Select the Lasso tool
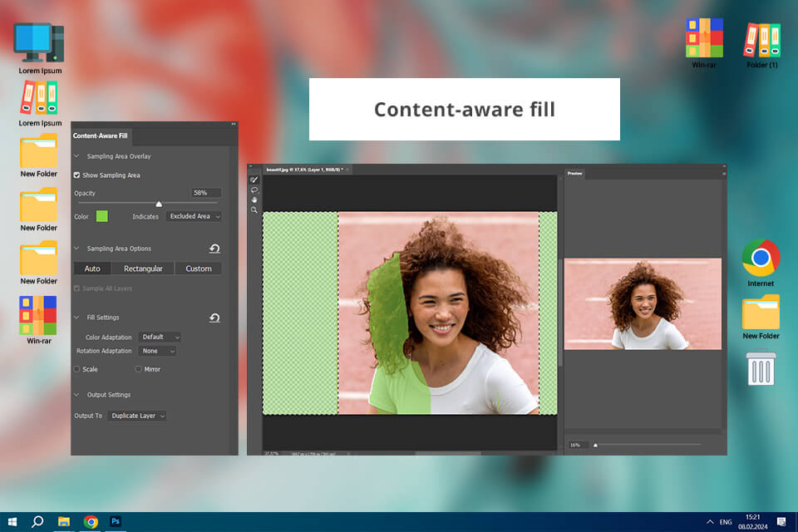This screenshot has height=532, width=798. [254, 190]
